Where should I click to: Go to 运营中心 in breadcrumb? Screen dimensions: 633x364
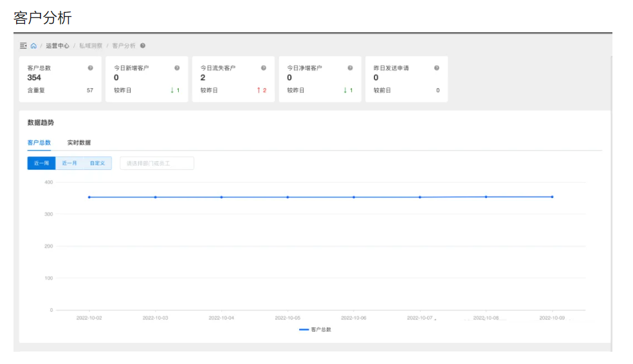pyautogui.click(x=57, y=46)
